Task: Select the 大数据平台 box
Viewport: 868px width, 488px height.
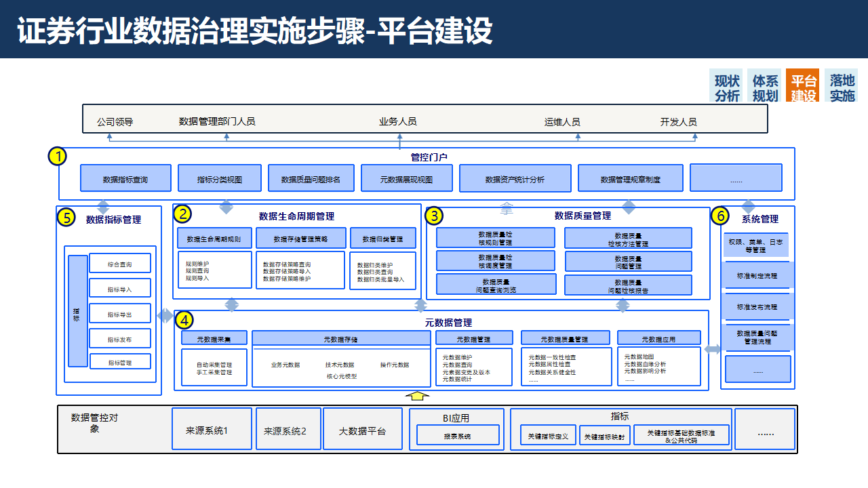Action: click(x=363, y=429)
